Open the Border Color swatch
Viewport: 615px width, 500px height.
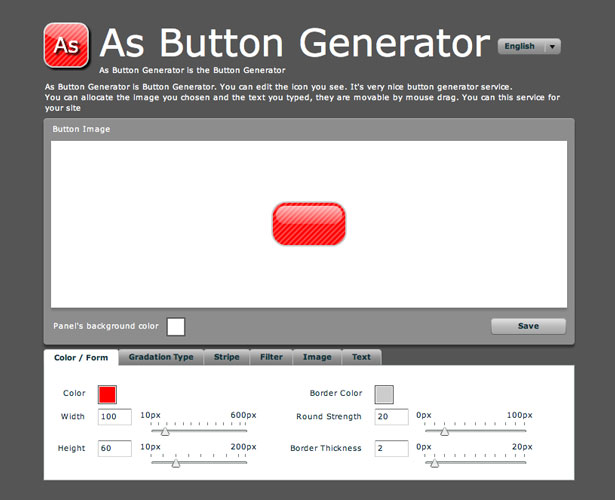384,395
